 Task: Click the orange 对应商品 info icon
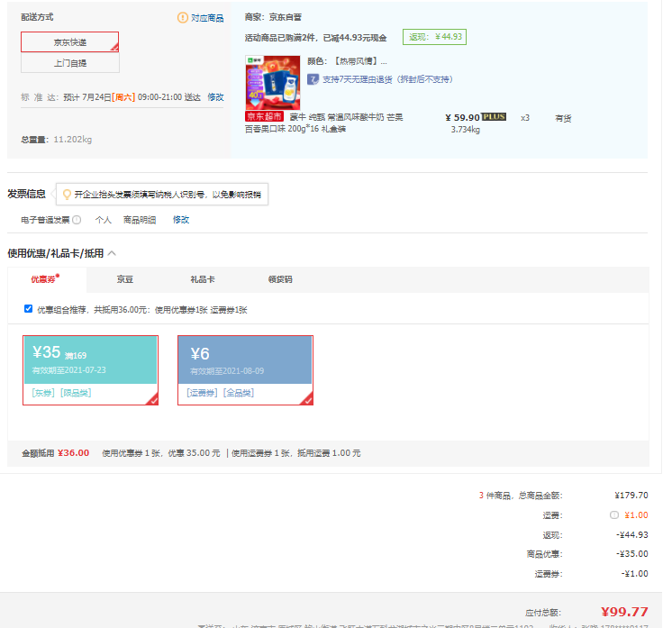click(x=183, y=18)
